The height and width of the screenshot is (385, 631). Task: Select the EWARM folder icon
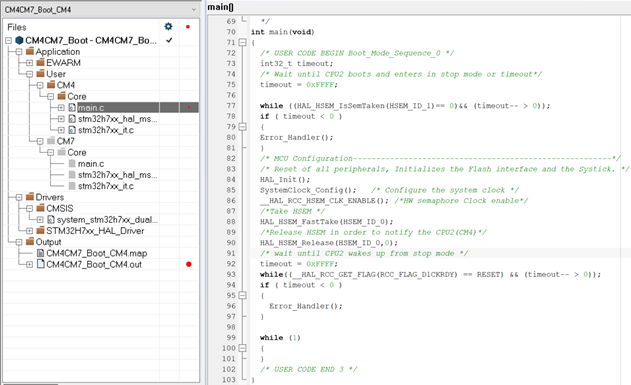click(x=41, y=62)
